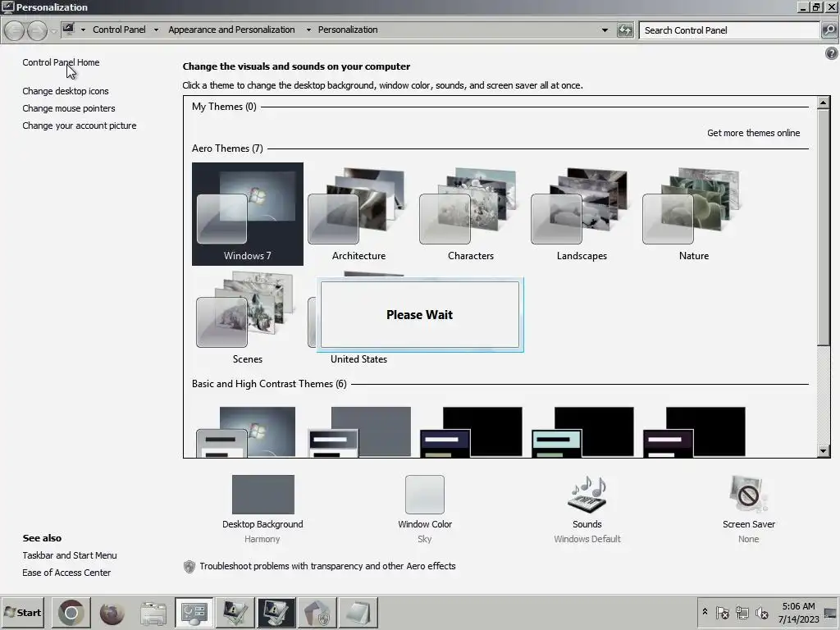Expand dropdown arrow after Control Panel breadcrumb
The height and width of the screenshot is (630, 840).
[156, 30]
